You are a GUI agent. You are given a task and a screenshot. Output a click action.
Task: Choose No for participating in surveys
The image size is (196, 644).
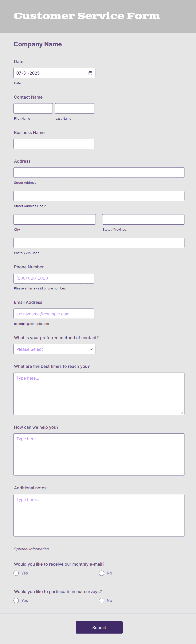(102, 600)
